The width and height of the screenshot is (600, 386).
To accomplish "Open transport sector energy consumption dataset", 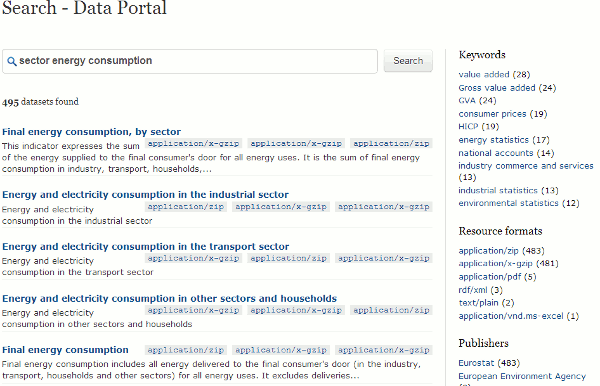I will tap(145, 246).
